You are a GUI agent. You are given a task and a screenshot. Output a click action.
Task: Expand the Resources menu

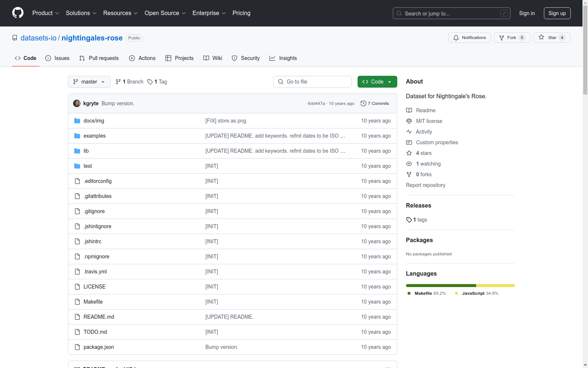coord(121,13)
